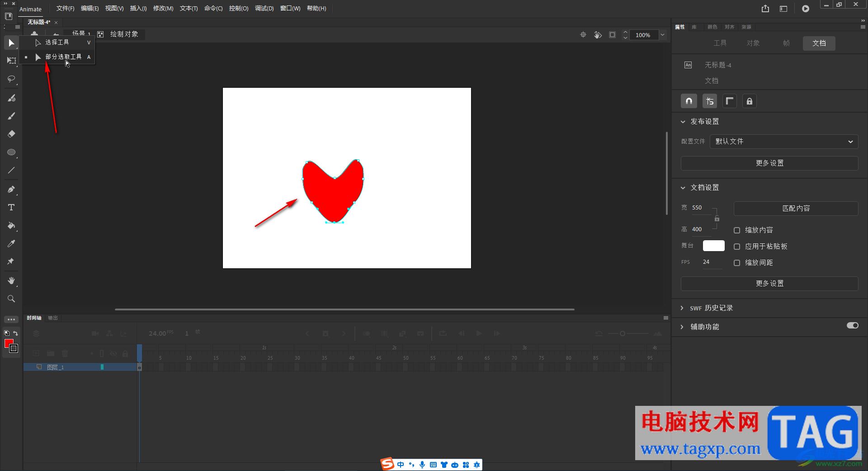Screen dimensions: 868x471
Task: Select the Paint Bucket tool
Action: pos(11,225)
